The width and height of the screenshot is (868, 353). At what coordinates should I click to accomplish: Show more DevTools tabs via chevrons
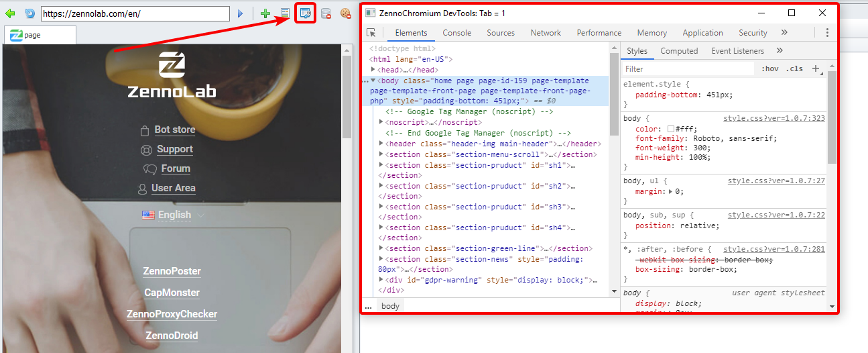[784, 33]
